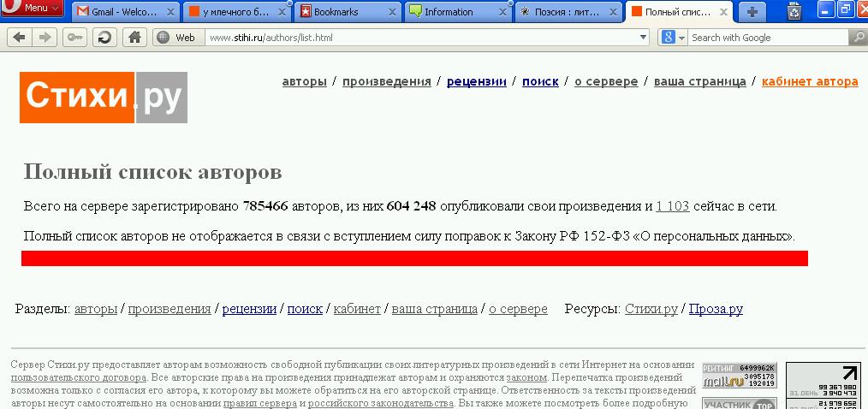Open footer 'рецензии' section link
868x409 pixels.
pyautogui.click(x=249, y=309)
